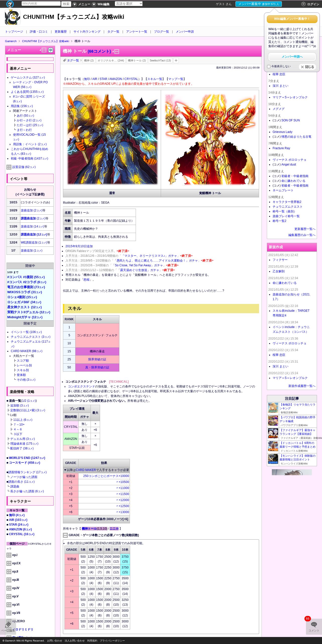
Task: Open 更新履歴 nav link
Action: point(61,32)
